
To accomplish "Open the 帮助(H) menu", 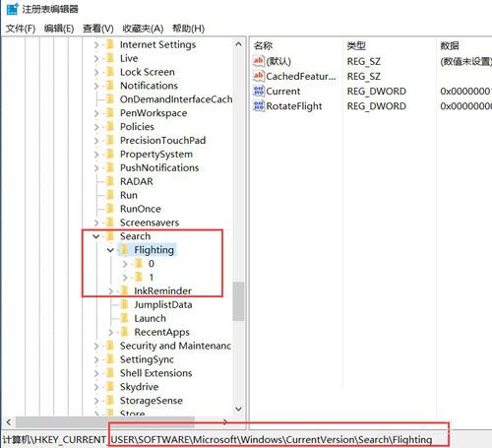I will [188, 29].
